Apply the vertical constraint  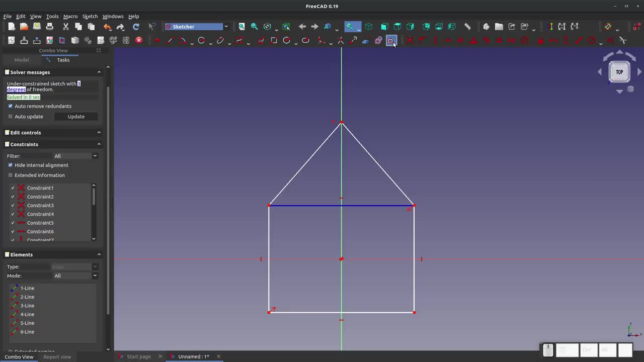click(x=435, y=40)
